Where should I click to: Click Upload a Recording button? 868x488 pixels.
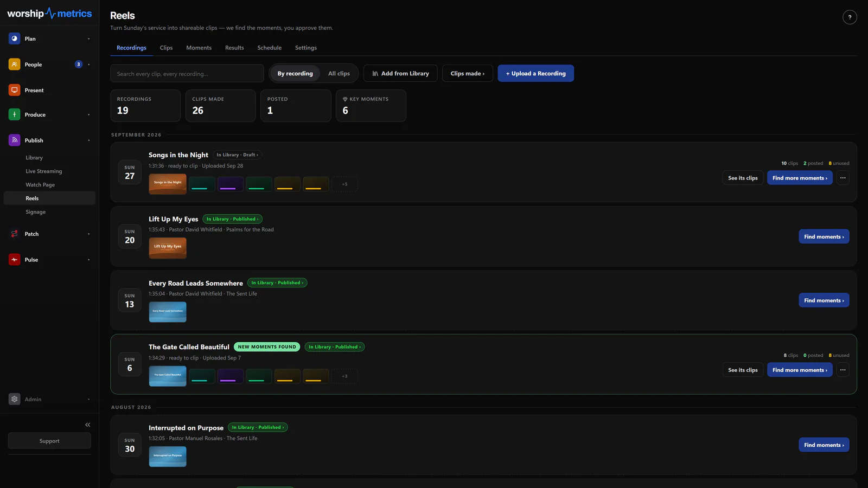(x=536, y=73)
